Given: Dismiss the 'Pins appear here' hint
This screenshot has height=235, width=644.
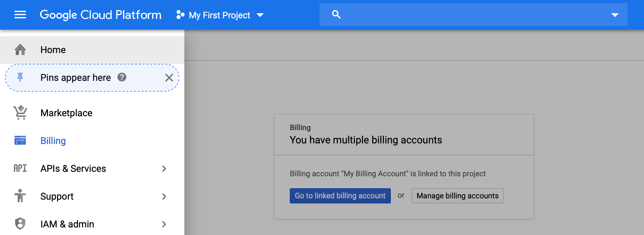Looking at the screenshot, I should tap(169, 78).
